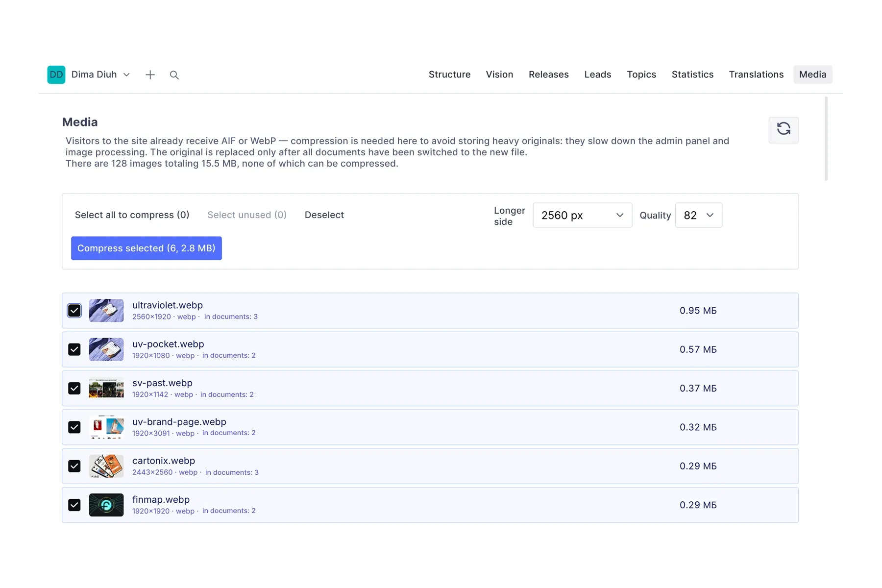
Task: Click the refresh media icon button
Action: click(783, 130)
